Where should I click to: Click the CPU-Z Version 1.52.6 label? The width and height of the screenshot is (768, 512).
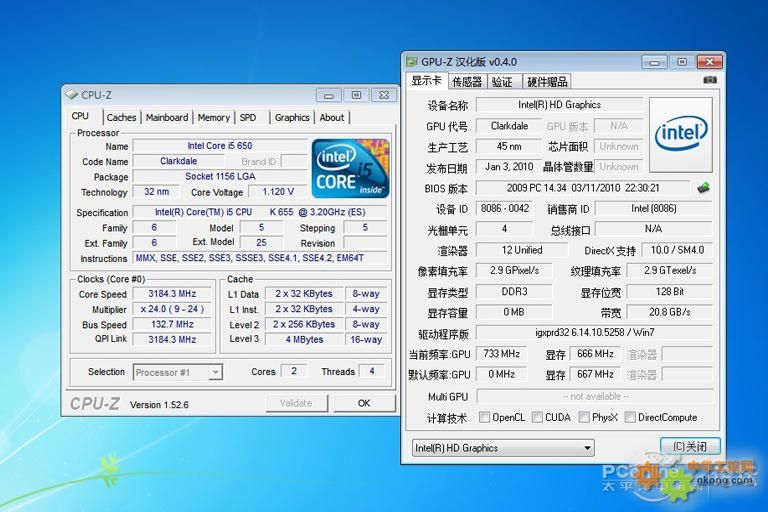pyautogui.click(x=159, y=405)
